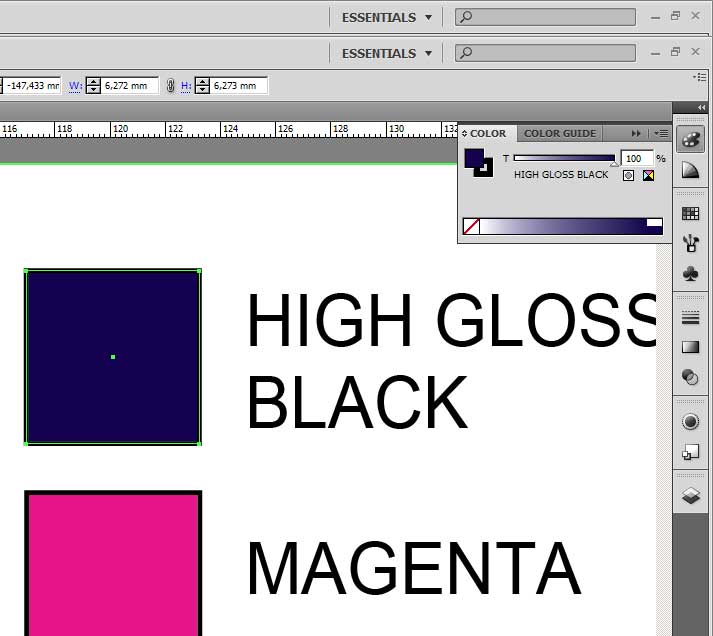Click the upper search input box

tap(545, 17)
